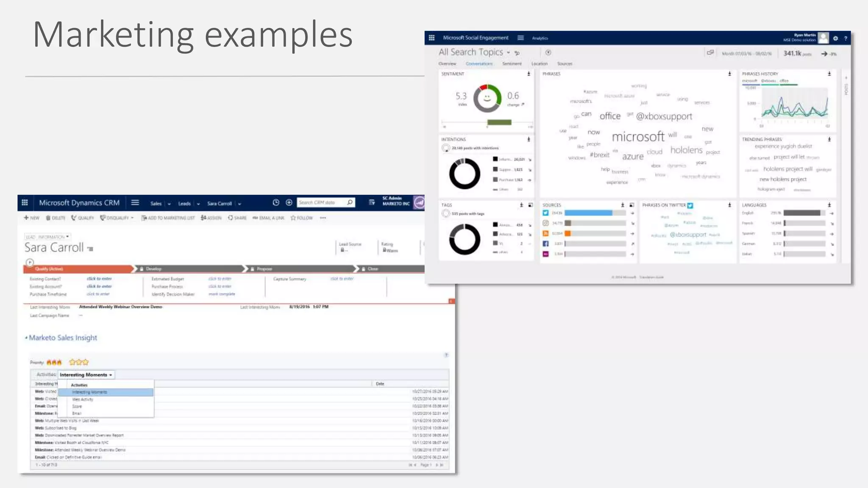868x488 pixels.
Task: Click the microsoft phrase in the word cloud
Action: (638, 137)
